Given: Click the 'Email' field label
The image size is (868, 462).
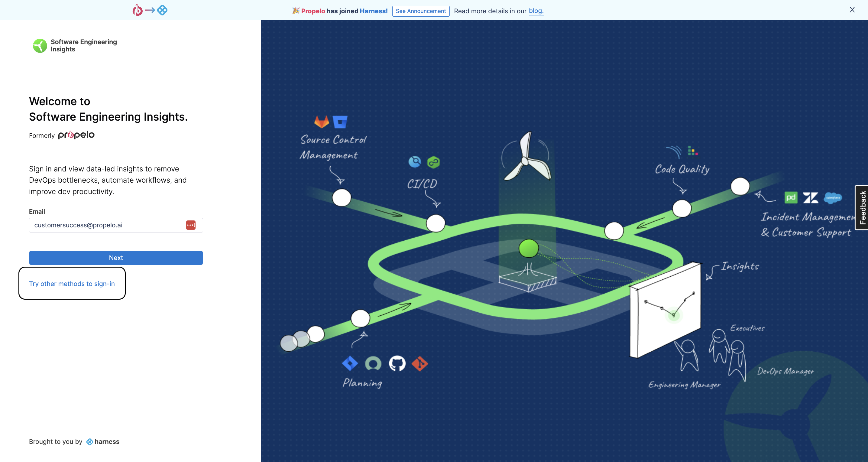Looking at the screenshot, I should [x=37, y=212].
